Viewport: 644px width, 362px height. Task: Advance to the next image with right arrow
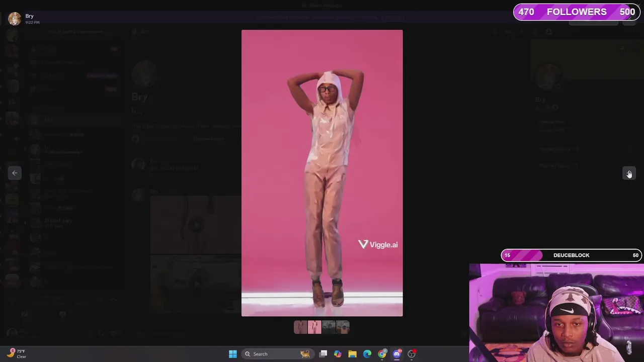coord(629,173)
